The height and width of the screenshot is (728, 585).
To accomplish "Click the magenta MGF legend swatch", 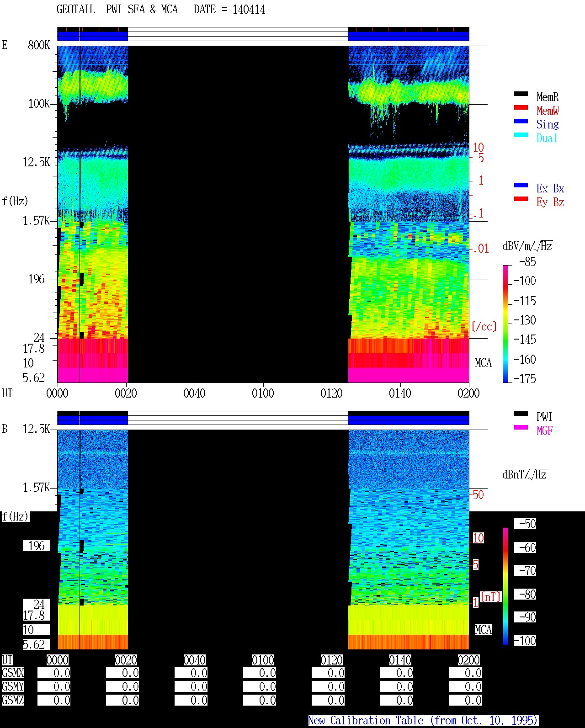I will click(x=521, y=428).
